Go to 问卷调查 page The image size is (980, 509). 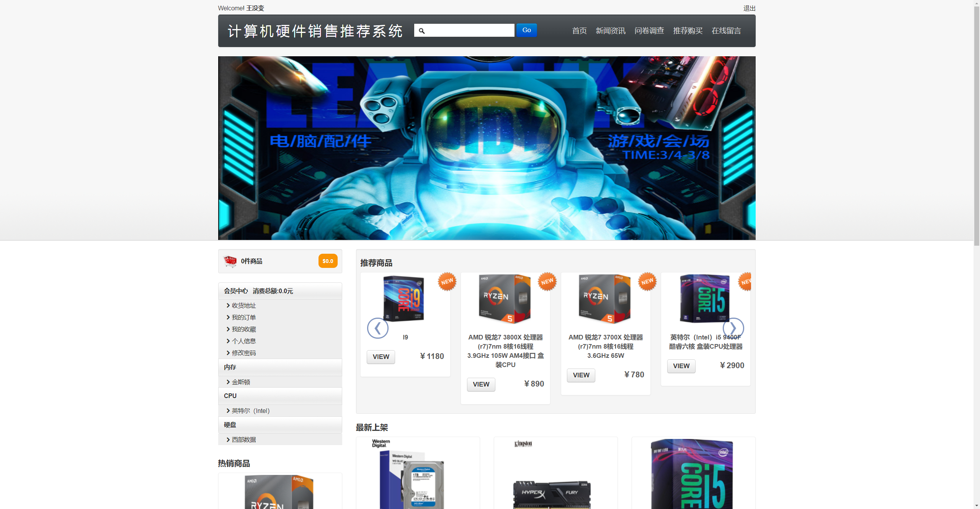(x=649, y=31)
